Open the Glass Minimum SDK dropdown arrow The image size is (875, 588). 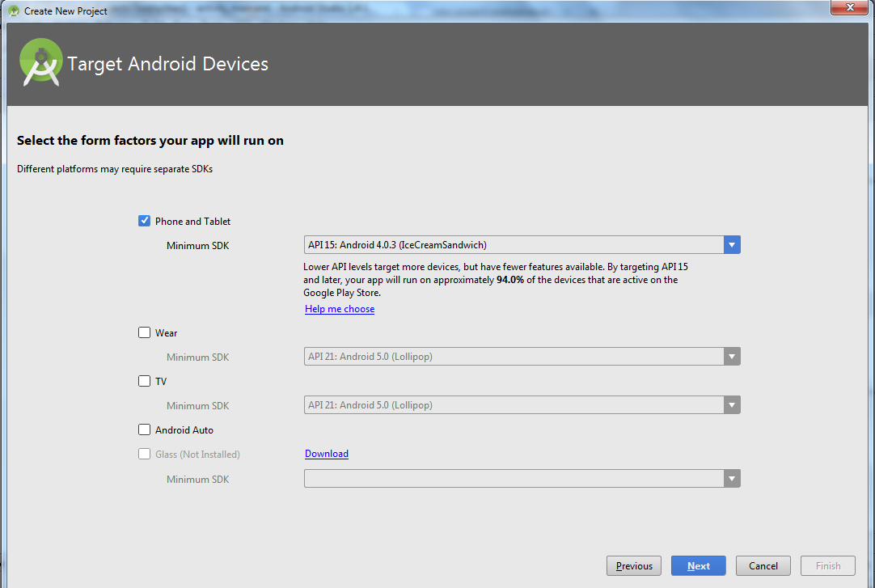[732, 479]
